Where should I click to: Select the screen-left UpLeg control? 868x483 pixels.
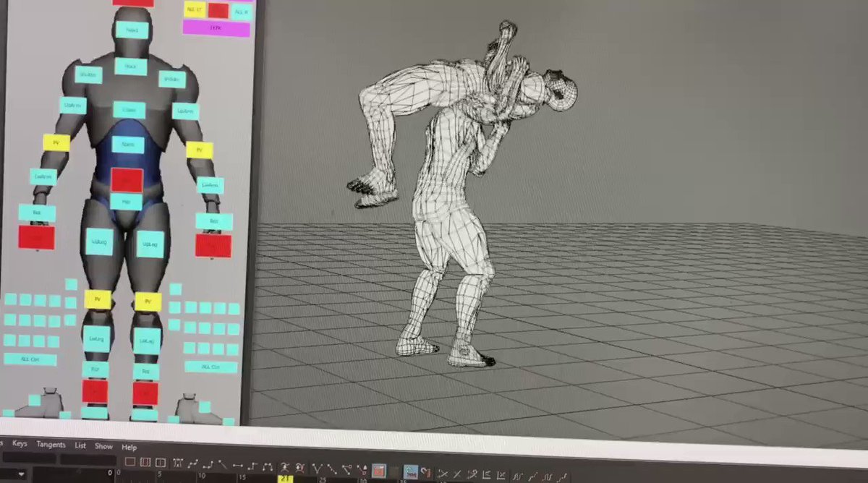[x=99, y=242]
